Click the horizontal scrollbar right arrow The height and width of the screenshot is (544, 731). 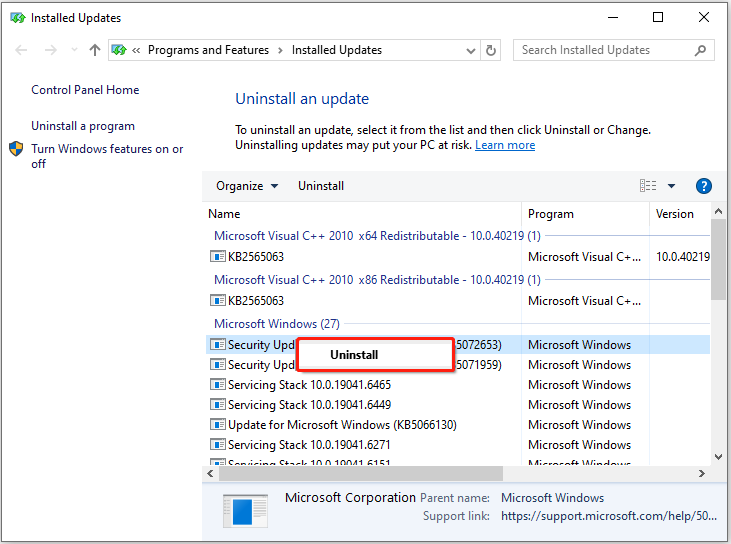click(x=702, y=474)
